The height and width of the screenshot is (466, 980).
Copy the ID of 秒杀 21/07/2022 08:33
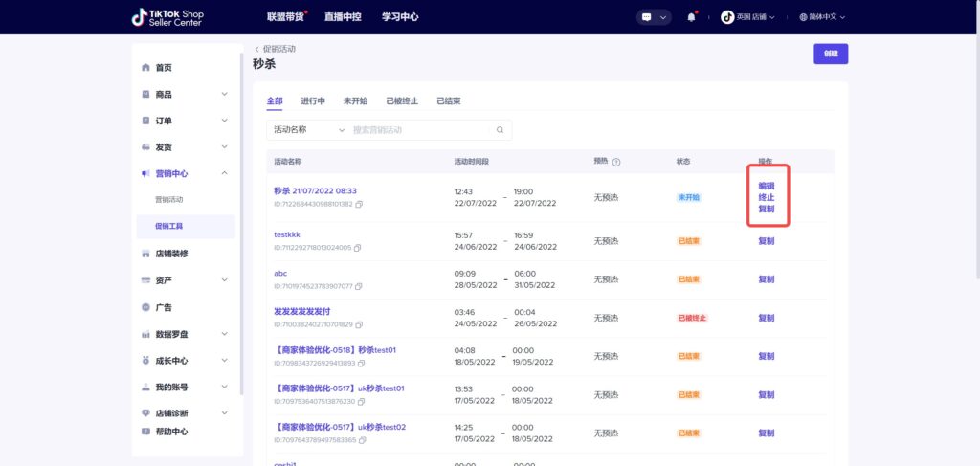[359, 204]
